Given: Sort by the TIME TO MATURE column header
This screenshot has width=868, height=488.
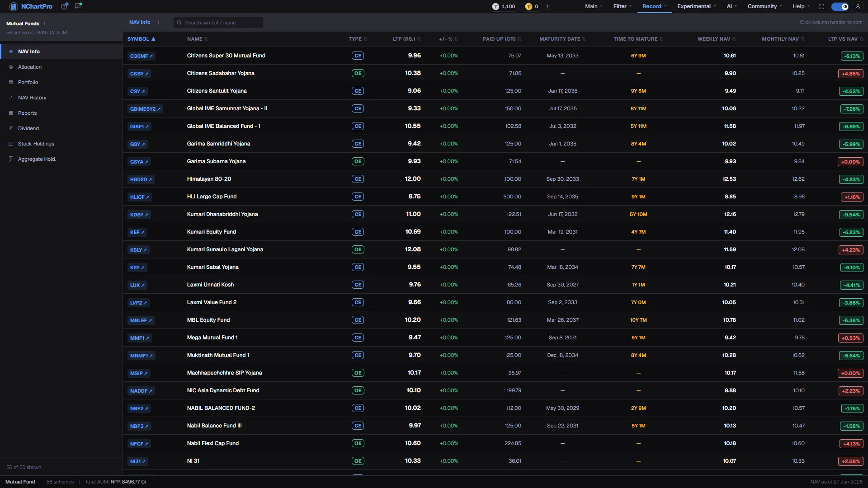Looking at the screenshot, I should point(638,39).
